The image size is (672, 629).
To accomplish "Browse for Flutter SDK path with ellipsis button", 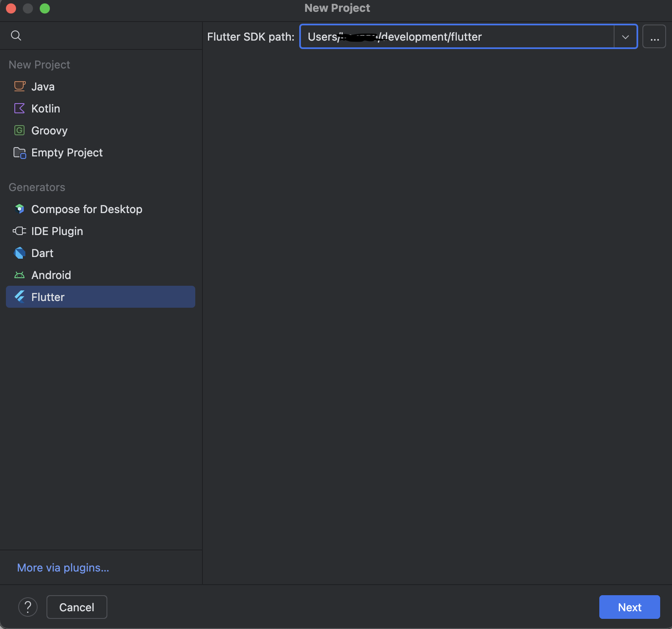I will 654,37.
